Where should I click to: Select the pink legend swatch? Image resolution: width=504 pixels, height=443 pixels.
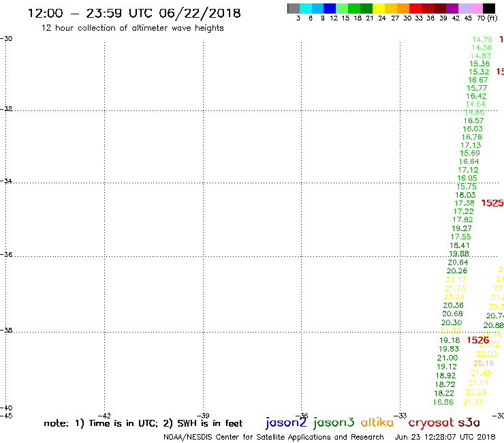(476, 8)
